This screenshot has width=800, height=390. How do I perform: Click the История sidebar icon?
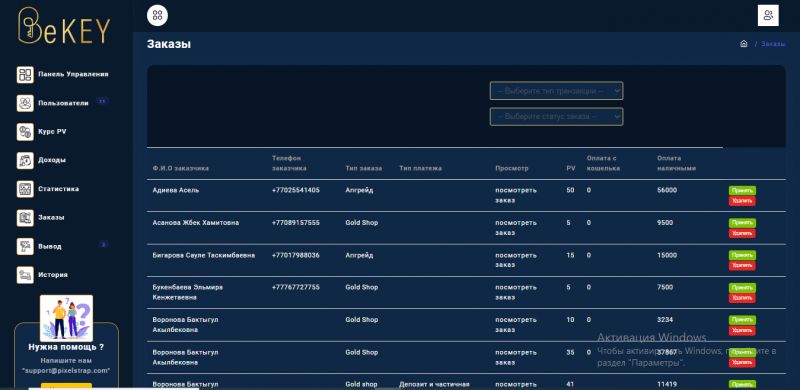tap(25, 275)
